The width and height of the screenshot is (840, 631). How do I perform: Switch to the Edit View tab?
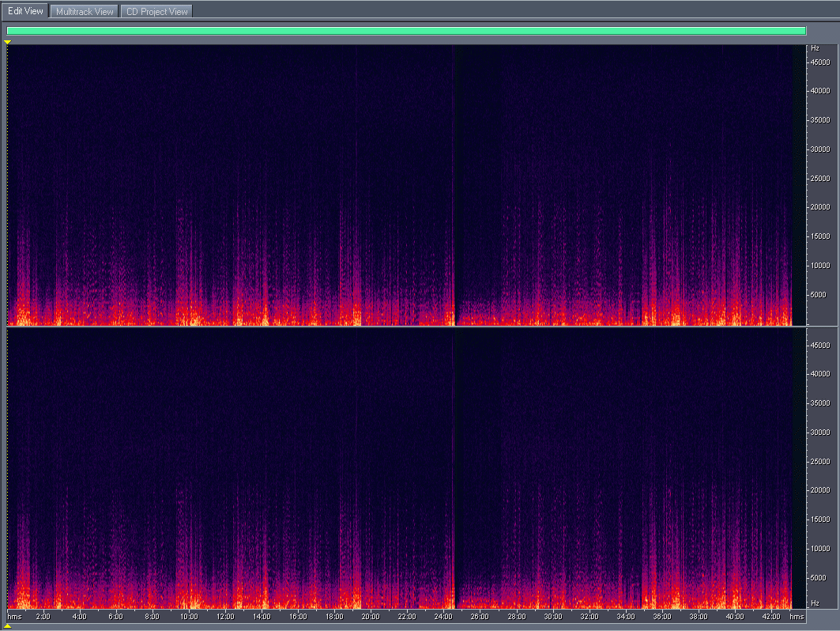point(25,11)
